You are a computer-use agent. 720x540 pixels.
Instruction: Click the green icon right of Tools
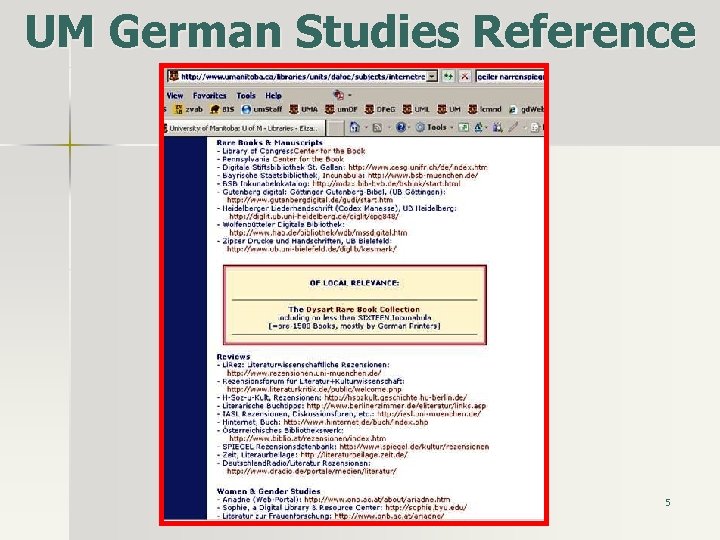(x=463, y=128)
